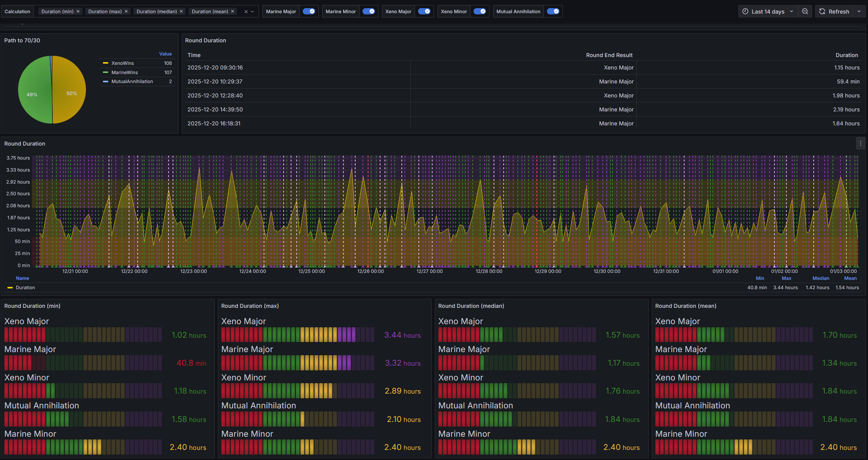Image resolution: width=868 pixels, height=460 pixels.
Task: Clear all Calculation selections
Action: point(246,12)
